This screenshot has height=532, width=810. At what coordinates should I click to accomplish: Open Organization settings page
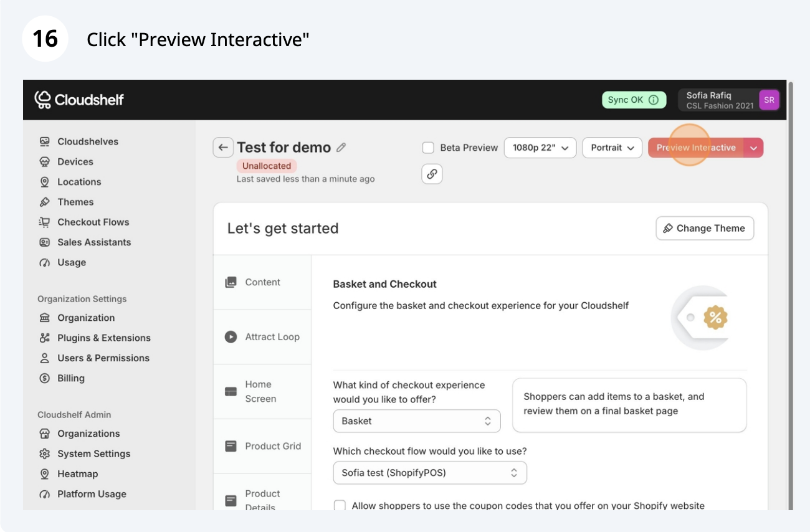point(86,318)
